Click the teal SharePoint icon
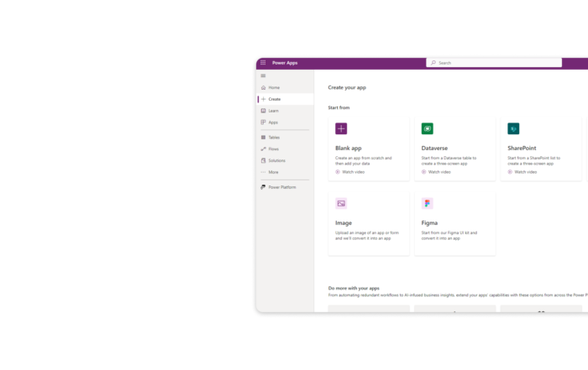The image size is (588, 370). pos(513,128)
